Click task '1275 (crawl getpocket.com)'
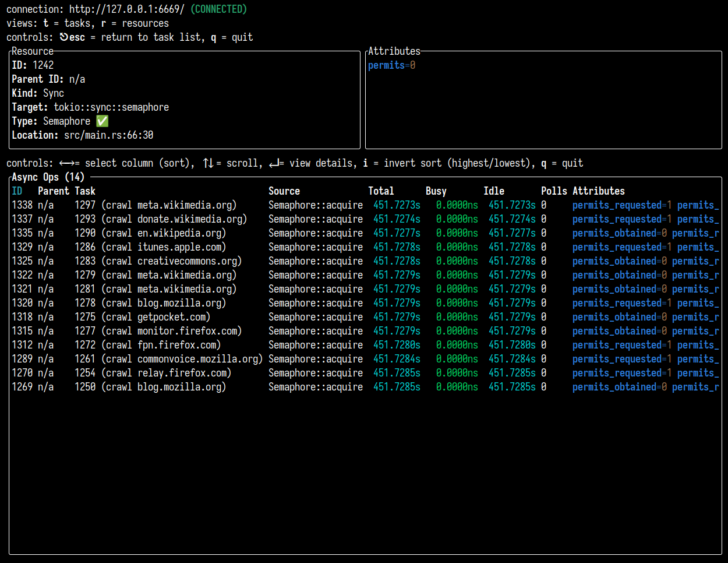 (143, 317)
